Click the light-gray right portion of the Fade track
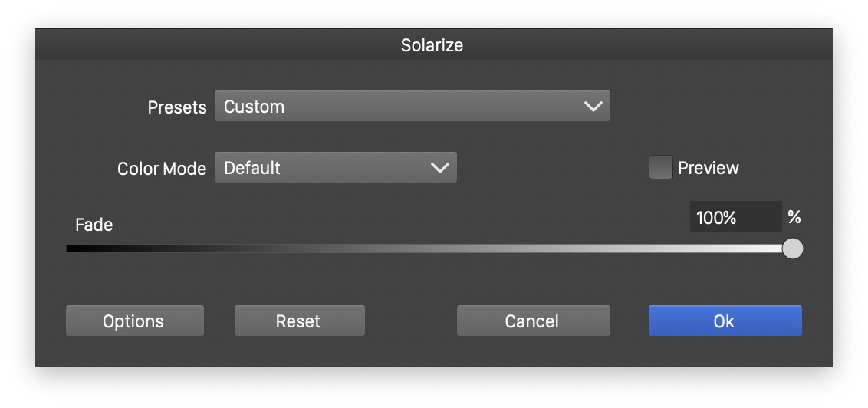 click(690, 248)
